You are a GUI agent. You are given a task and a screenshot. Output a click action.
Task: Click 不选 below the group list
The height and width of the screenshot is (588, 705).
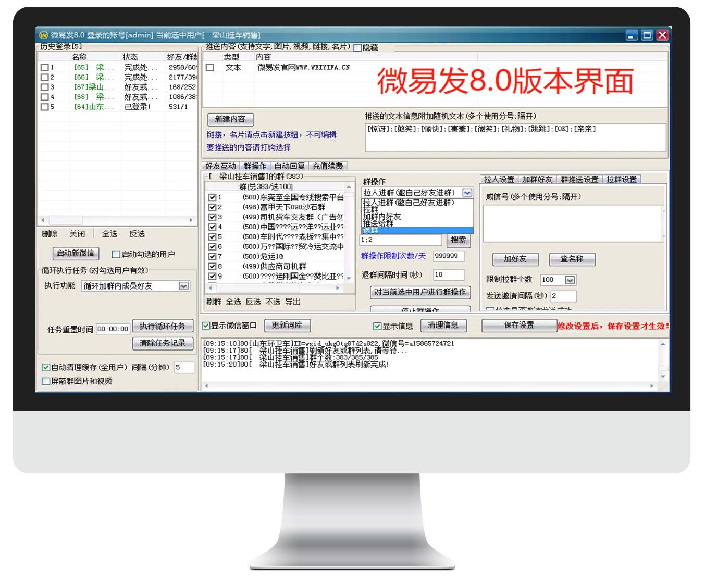pyautogui.click(x=273, y=302)
